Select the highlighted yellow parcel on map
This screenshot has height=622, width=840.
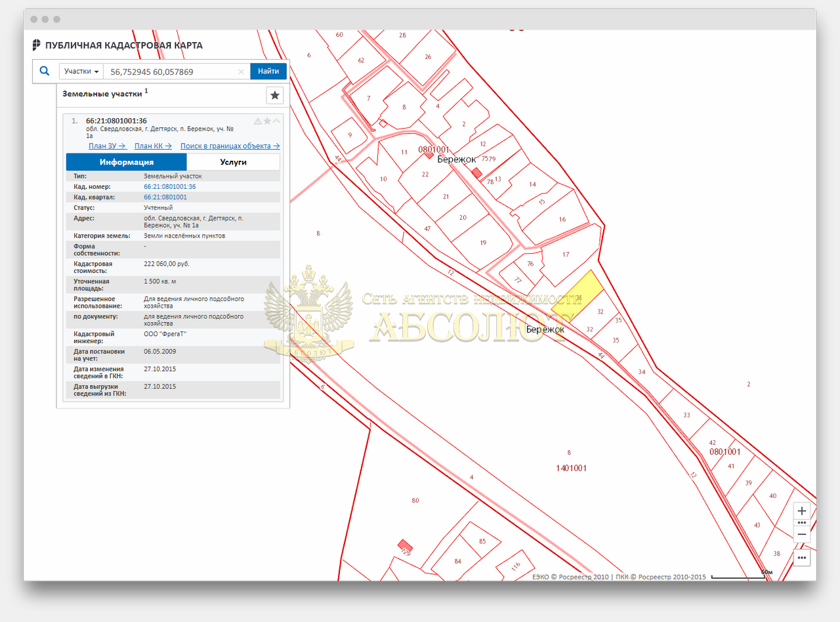pyautogui.click(x=577, y=295)
